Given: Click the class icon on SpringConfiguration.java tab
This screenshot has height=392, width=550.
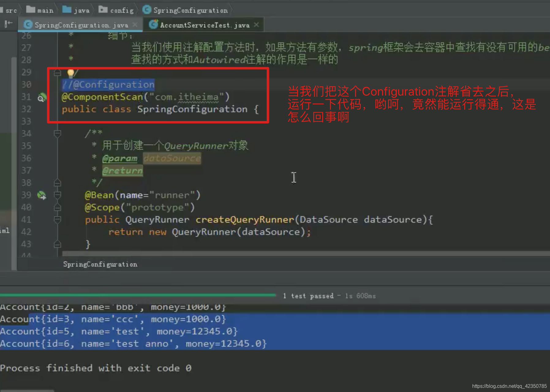Looking at the screenshot, I should 28,24.
